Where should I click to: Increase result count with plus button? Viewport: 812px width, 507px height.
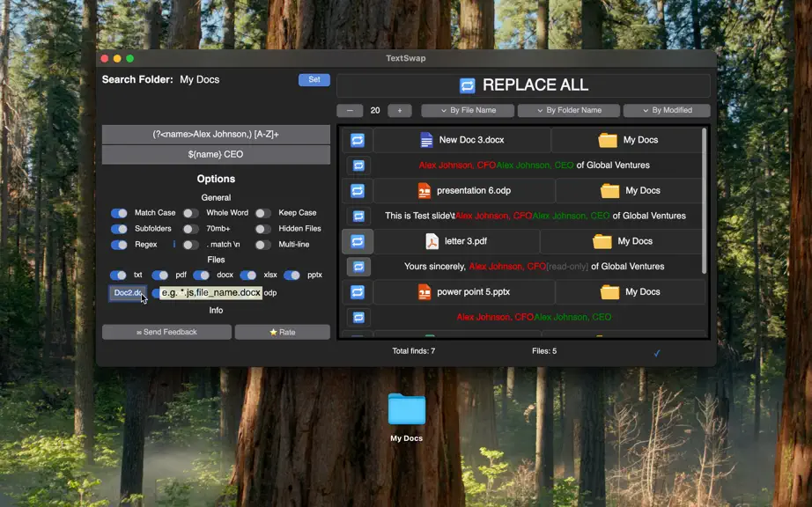point(399,111)
